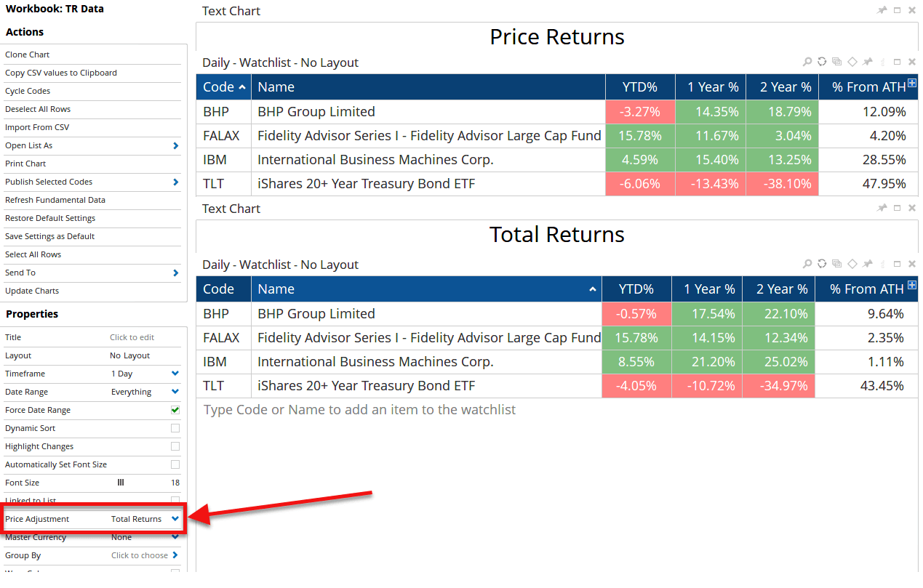This screenshot has width=923, height=588.
Task: Enable Dynamic Sort
Action: (175, 428)
